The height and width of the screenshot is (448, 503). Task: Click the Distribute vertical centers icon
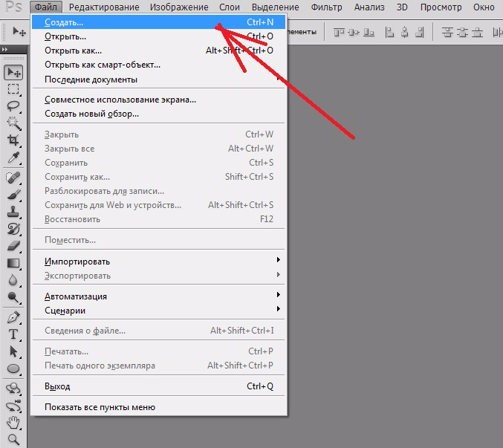click(462, 32)
